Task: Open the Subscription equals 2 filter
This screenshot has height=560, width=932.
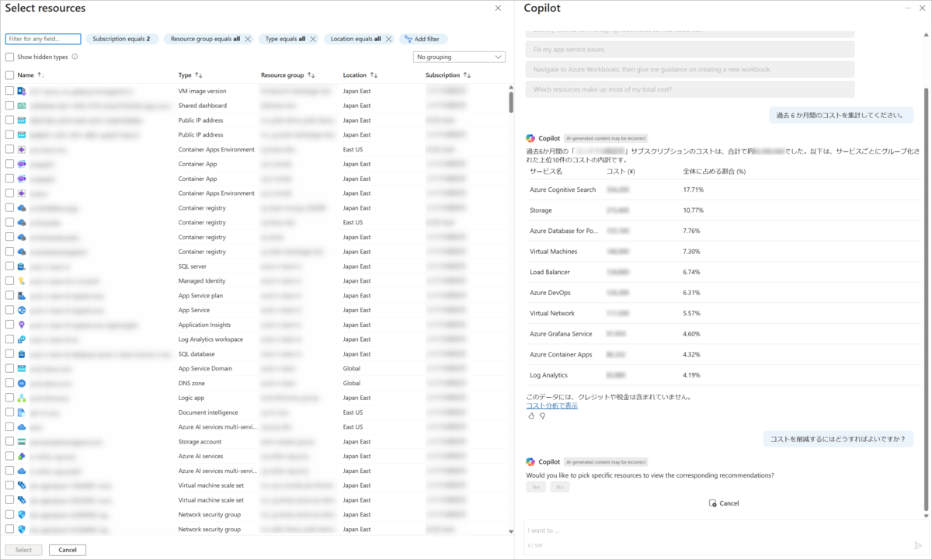Action: (122, 39)
